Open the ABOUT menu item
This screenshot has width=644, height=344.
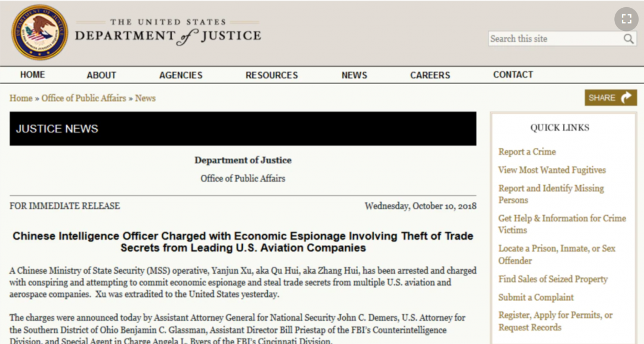click(101, 75)
